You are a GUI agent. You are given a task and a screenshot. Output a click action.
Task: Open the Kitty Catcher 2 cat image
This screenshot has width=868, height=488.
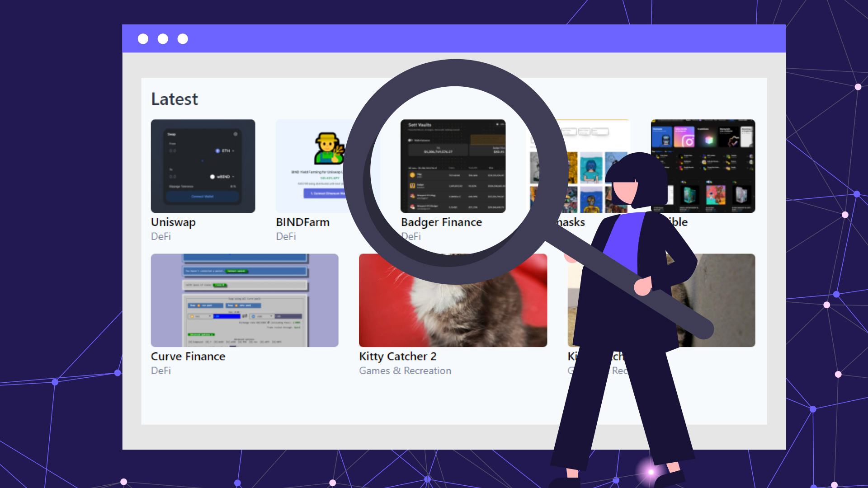click(x=453, y=307)
